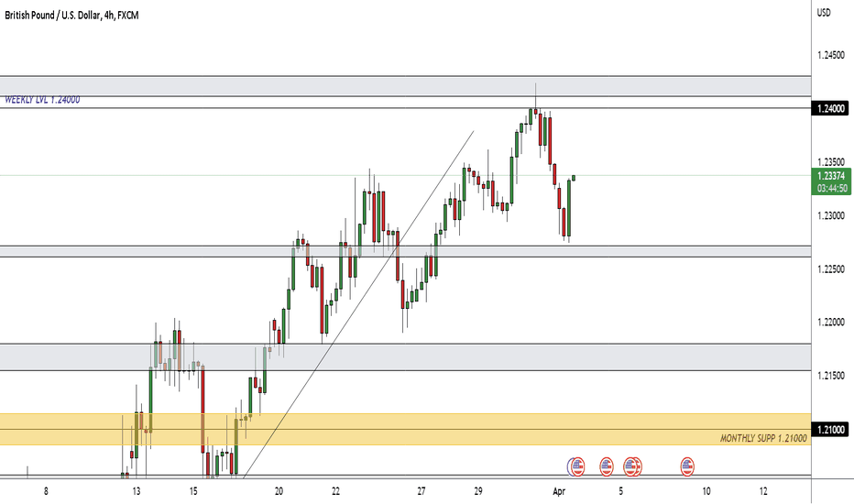
Task: Click date 13 on the time axis
Action: click(137, 491)
